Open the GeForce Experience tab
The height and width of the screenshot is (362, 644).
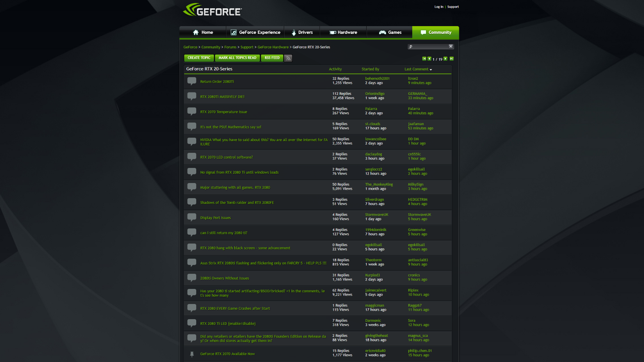coord(255,33)
